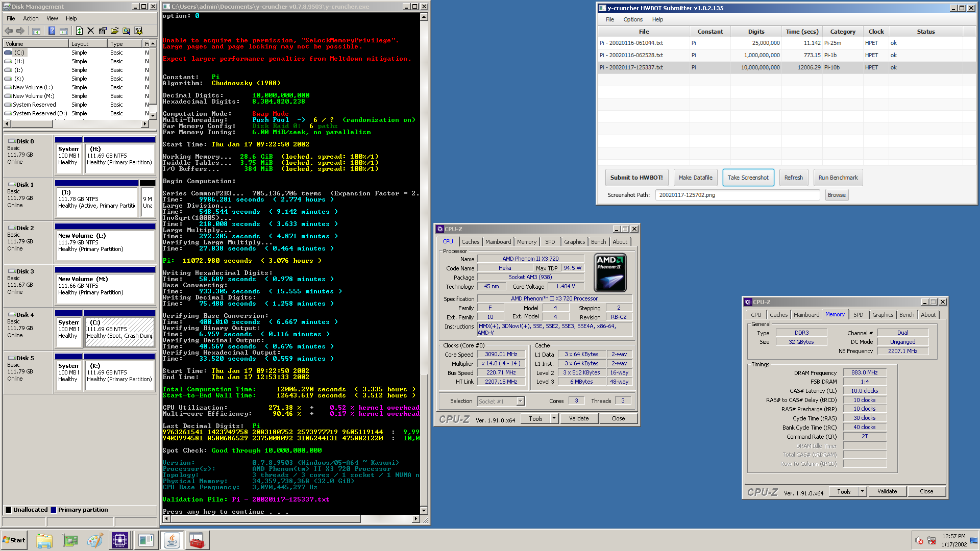The height and width of the screenshot is (551, 980).
Task: Open the Action menu in Disk Management
Action: click(31, 18)
